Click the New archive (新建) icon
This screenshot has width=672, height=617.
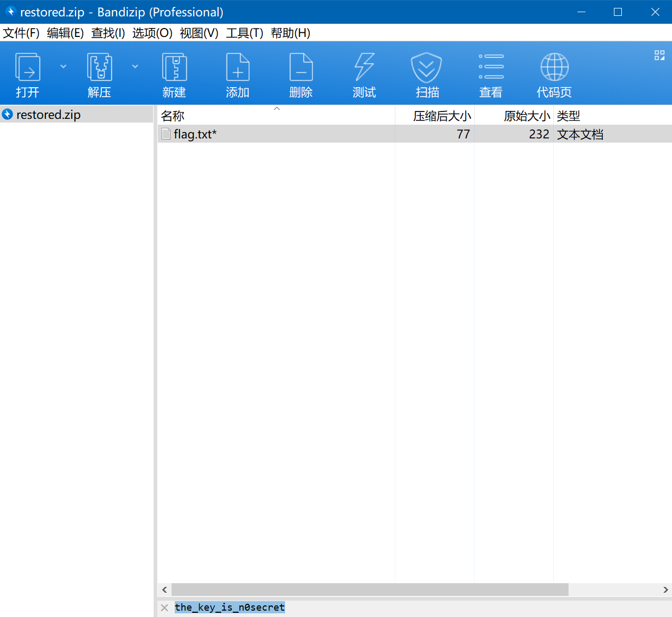(174, 68)
